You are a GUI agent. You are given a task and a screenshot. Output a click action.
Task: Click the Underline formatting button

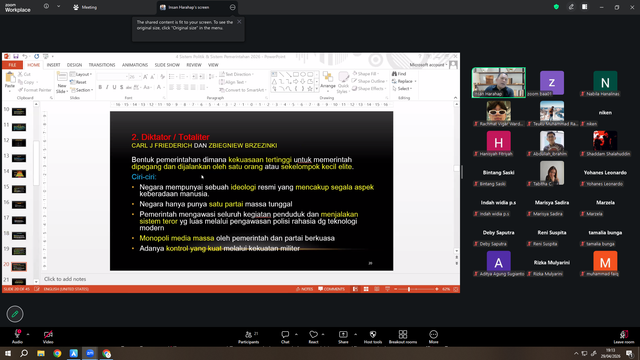(x=114, y=87)
